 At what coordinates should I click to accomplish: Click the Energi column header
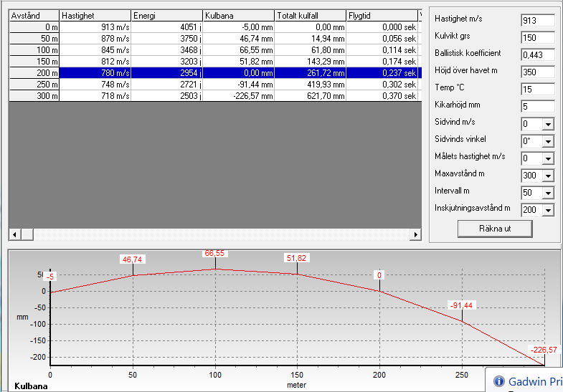tap(166, 15)
